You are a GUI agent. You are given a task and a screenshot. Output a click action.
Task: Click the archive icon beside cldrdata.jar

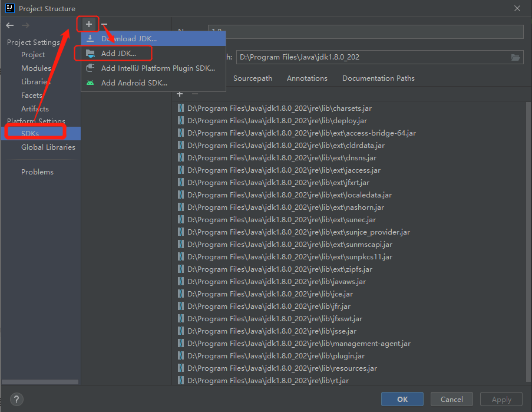click(181, 145)
